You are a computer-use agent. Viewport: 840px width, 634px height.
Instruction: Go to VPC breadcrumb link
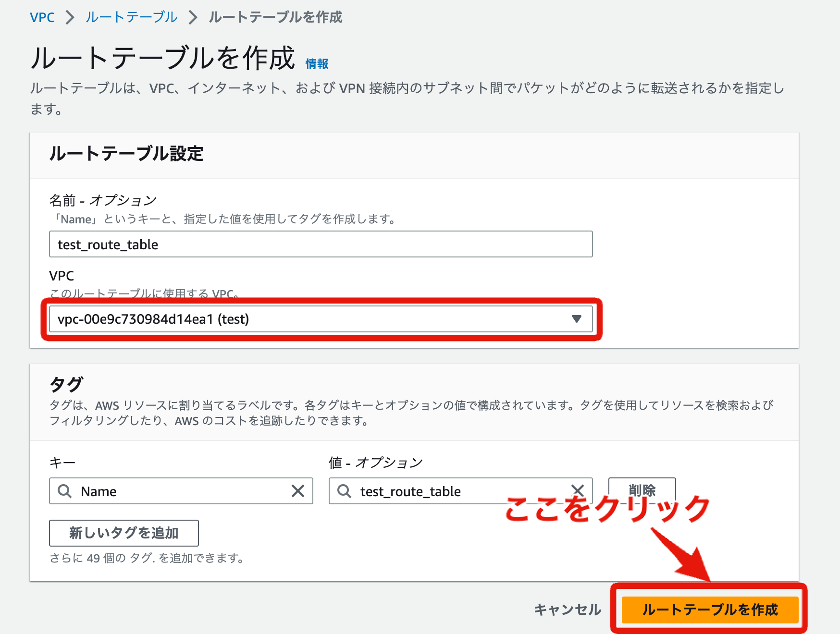pyautogui.click(x=42, y=17)
